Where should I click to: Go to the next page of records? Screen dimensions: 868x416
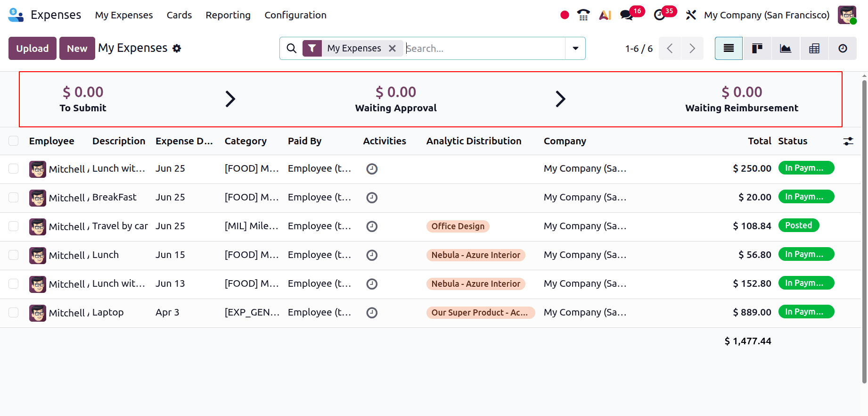click(x=692, y=48)
